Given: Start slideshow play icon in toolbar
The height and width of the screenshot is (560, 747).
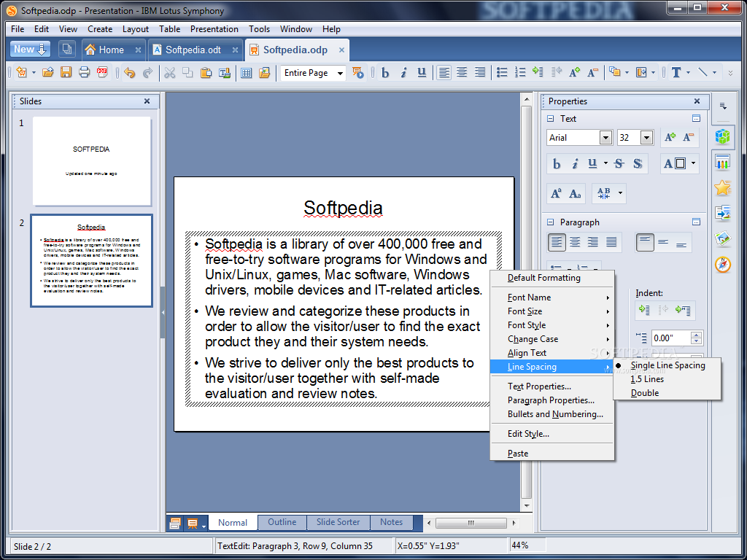Looking at the screenshot, I should tap(357, 73).
